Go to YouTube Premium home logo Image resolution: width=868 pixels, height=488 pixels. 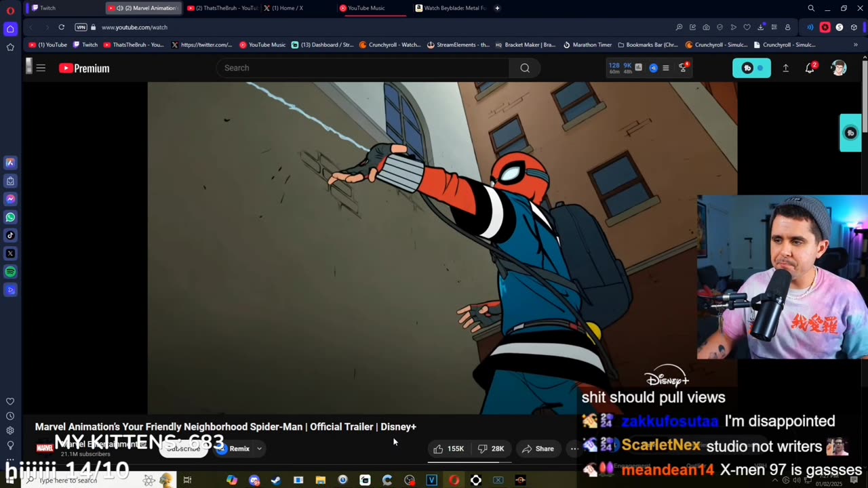(x=84, y=68)
